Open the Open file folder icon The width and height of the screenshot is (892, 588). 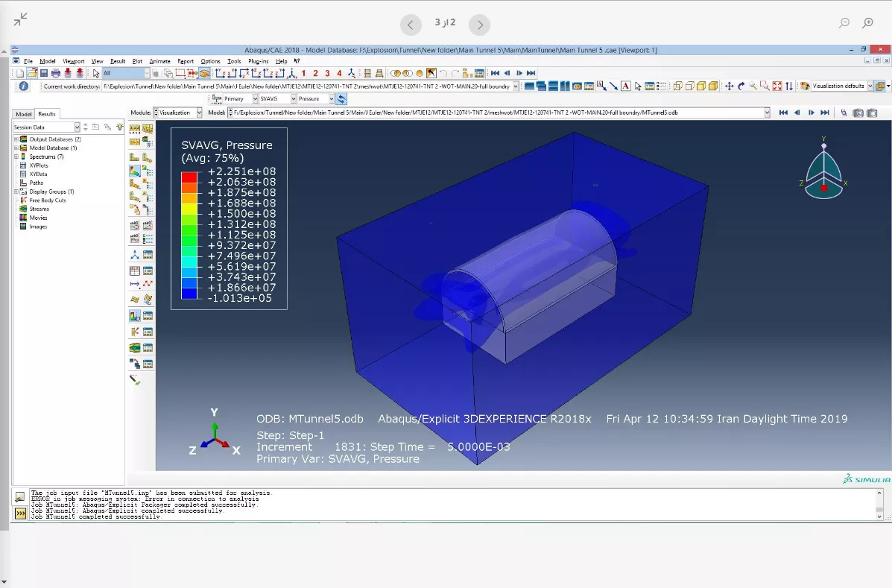click(32, 73)
